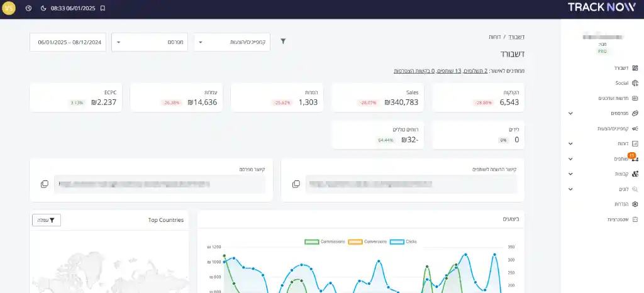Copy the קישור מפרסם link icon
Screen dimensions: 644x293
(45, 184)
